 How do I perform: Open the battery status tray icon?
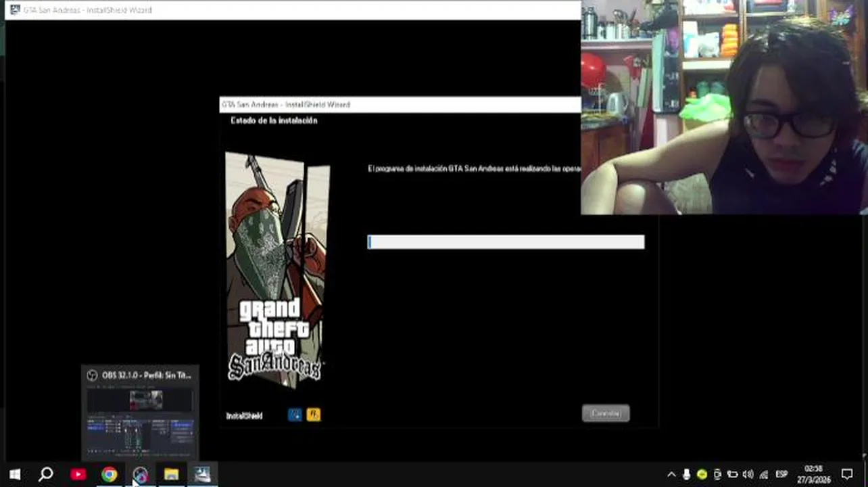(732, 475)
